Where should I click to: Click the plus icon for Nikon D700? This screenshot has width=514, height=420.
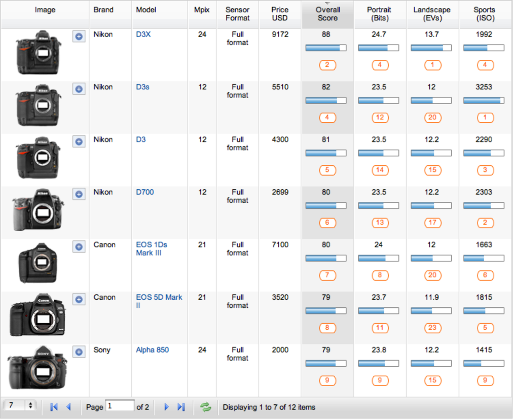point(79,194)
